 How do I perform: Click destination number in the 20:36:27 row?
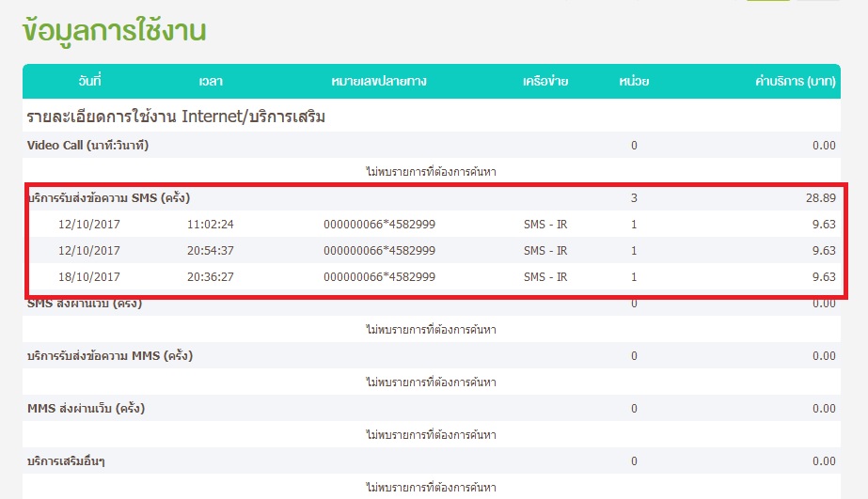coord(379,276)
